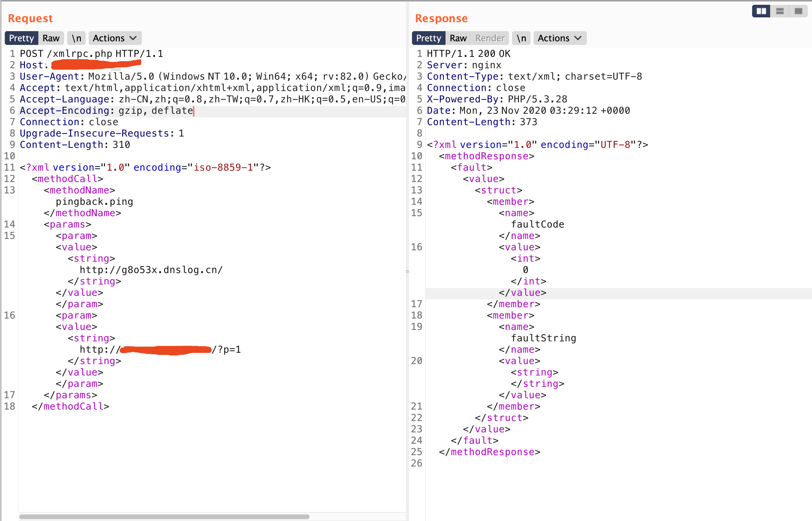This screenshot has width=812, height=521.
Task: Click the divider handle between Request and Response
Action: coord(407,271)
